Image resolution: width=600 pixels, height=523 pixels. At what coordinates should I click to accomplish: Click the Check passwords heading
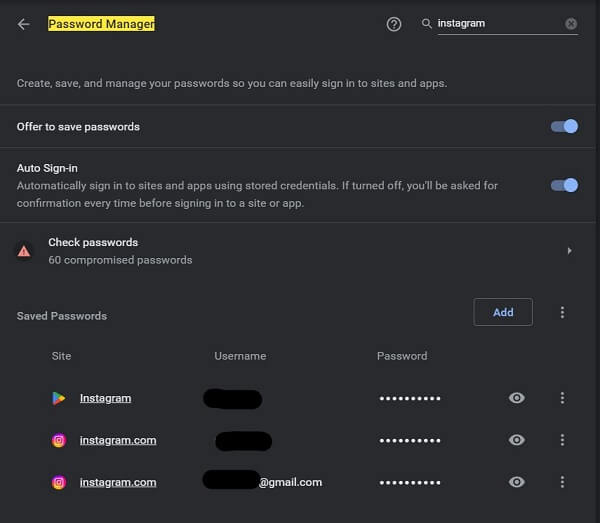click(93, 243)
